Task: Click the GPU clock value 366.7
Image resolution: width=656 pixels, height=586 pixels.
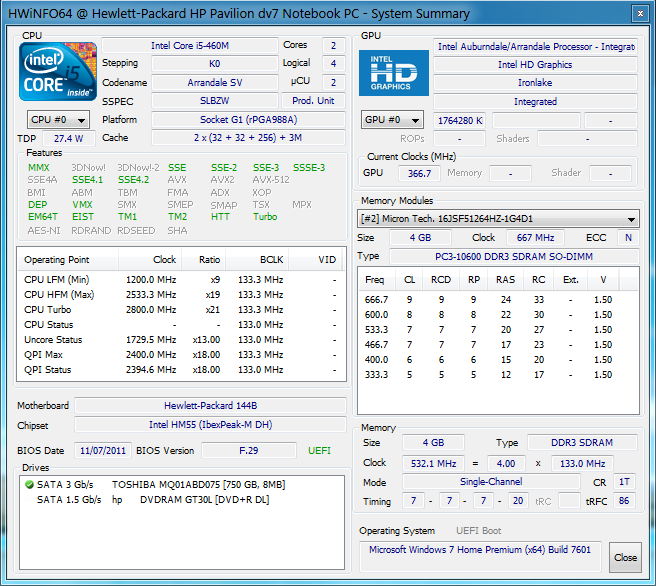Action: pos(419,174)
